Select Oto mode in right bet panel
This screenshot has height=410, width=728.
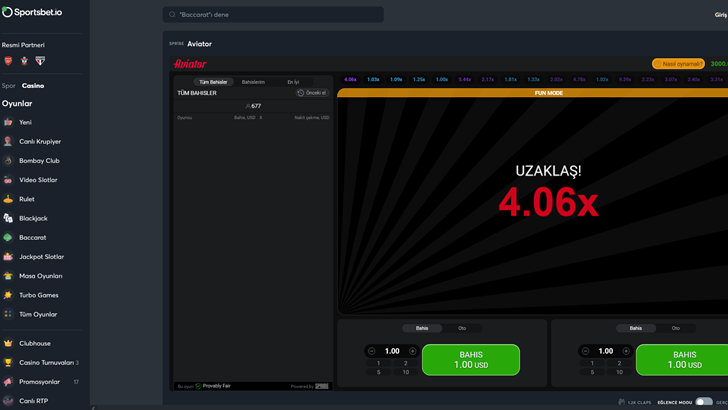676,328
